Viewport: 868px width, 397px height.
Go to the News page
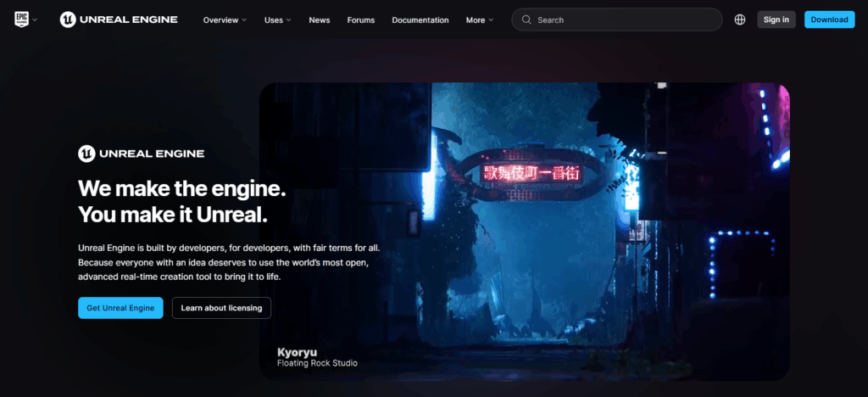pos(320,20)
